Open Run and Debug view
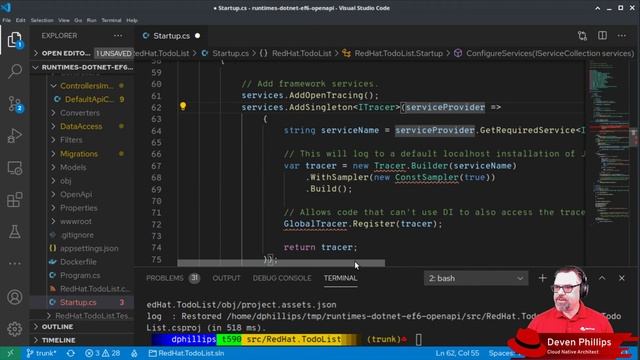The image size is (640, 360). pos(15,136)
